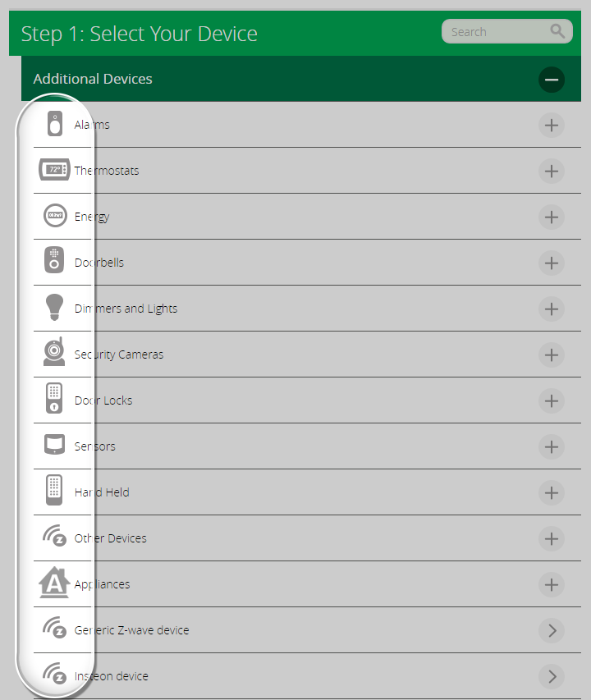Screen dimensions: 591x700
Task: Select the Appliances label
Action: [103, 585]
